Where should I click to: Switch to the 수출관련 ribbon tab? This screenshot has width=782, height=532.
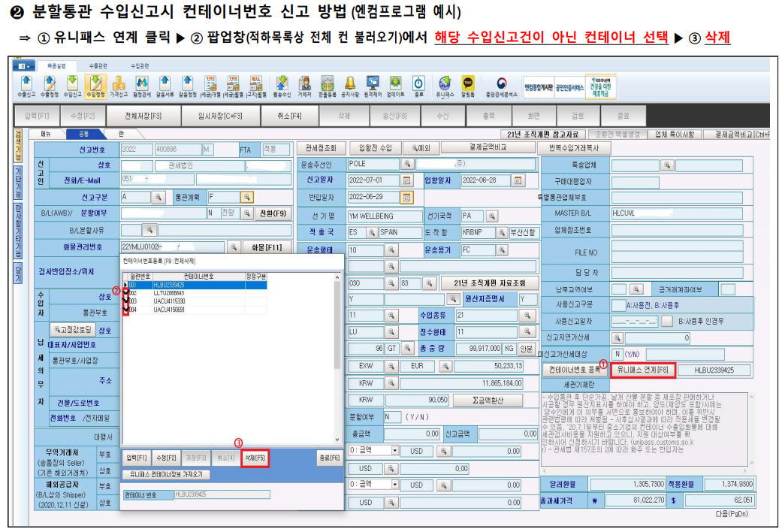pyautogui.click(x=98, y=66)
